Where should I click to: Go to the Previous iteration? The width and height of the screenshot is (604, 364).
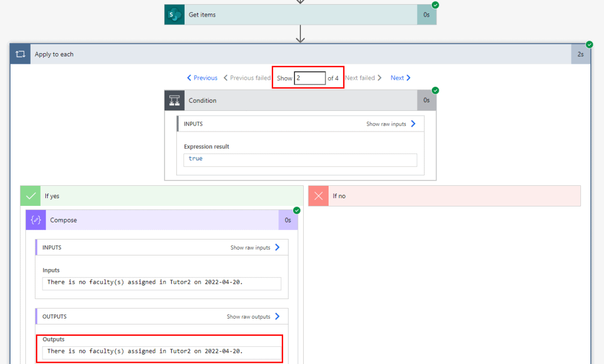click(x=202, y=78)
